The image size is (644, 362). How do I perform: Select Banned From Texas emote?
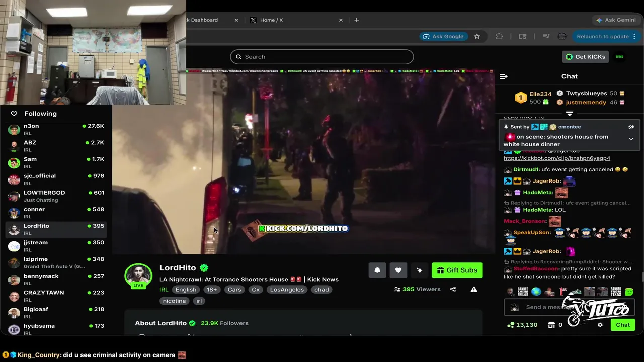point(616,292)
